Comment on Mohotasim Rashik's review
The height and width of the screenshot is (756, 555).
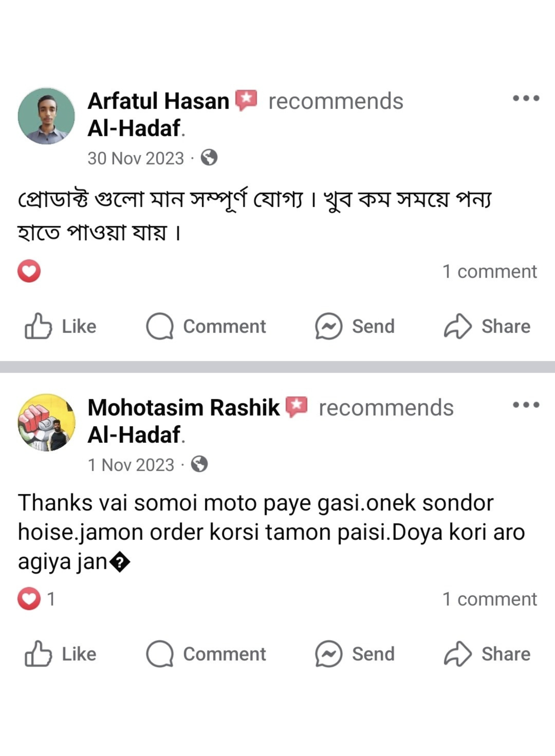pyautogui.click(x=206, y=654)
